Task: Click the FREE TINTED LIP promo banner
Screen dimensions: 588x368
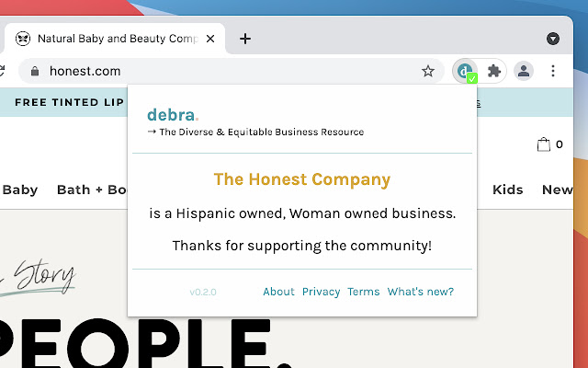Action: point(70,102)
